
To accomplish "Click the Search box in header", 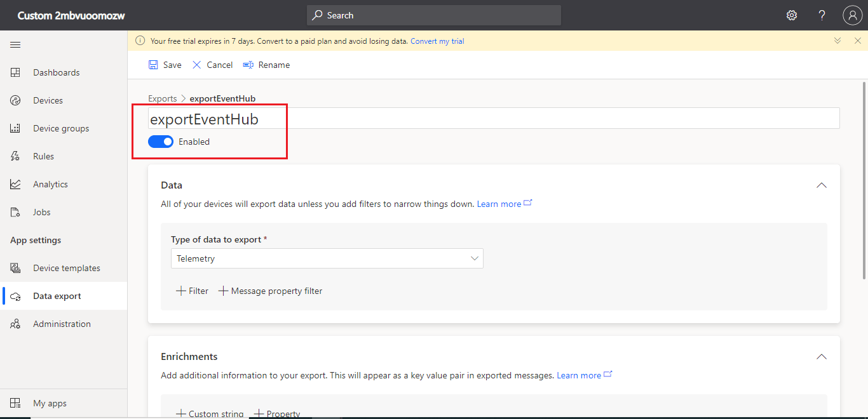I will coord(433,15).
